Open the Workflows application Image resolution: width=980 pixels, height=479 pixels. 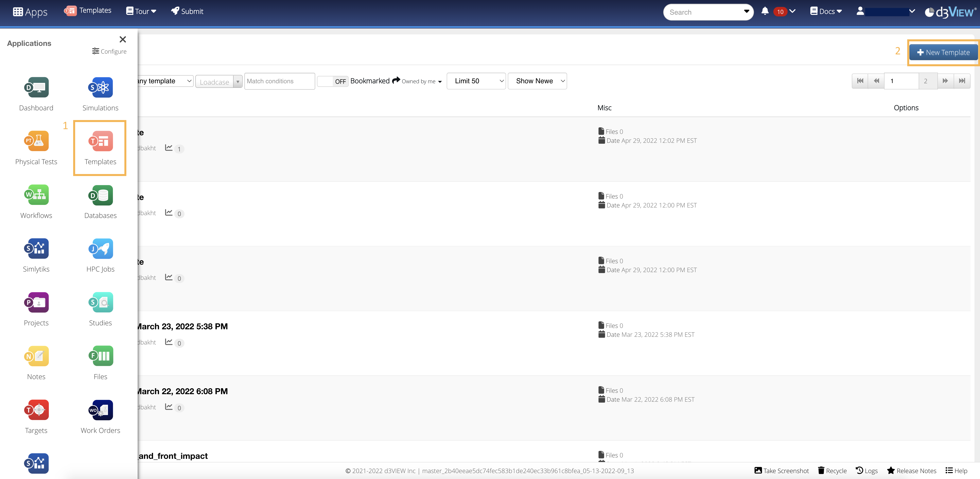point(36,202)
